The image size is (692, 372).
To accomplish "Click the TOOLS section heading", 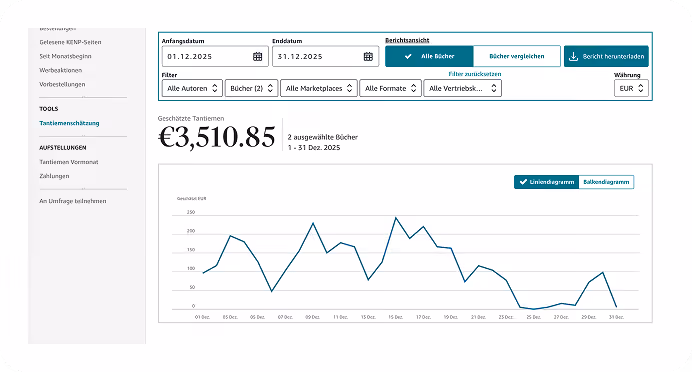I will click(x=49, y=109).
